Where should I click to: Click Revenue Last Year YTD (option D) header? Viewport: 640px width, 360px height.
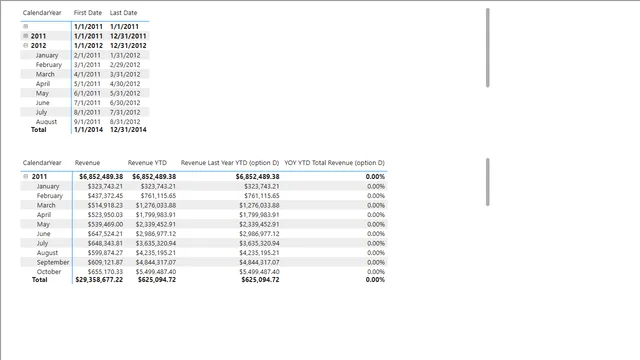pos(230,162)
